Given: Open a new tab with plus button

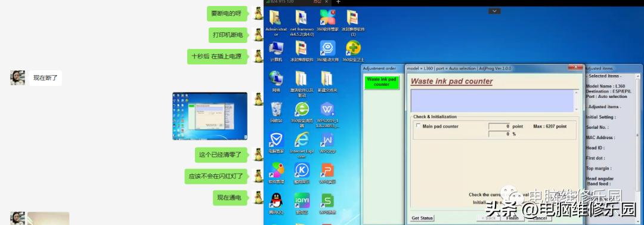Looking at the screenshot, I should [x=338, y=2].
